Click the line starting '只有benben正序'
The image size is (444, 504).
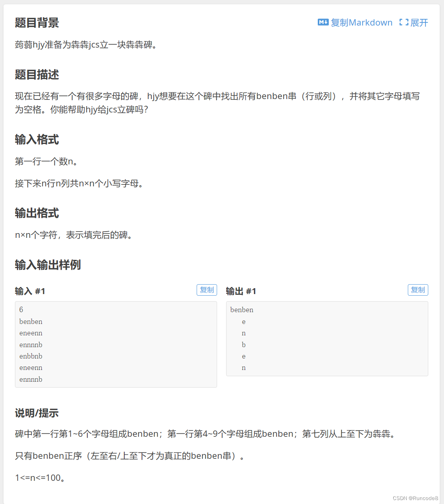[130, 456]
